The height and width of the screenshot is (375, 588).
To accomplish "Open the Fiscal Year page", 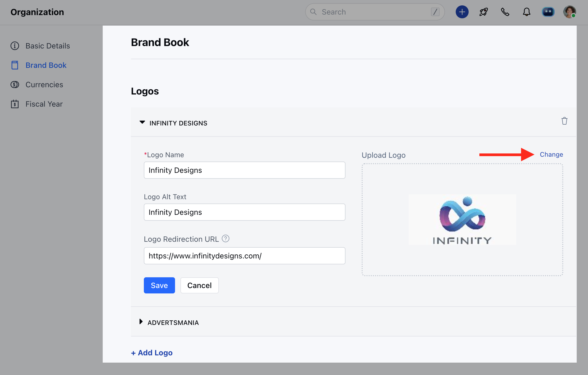I will (x=44, y=104).
